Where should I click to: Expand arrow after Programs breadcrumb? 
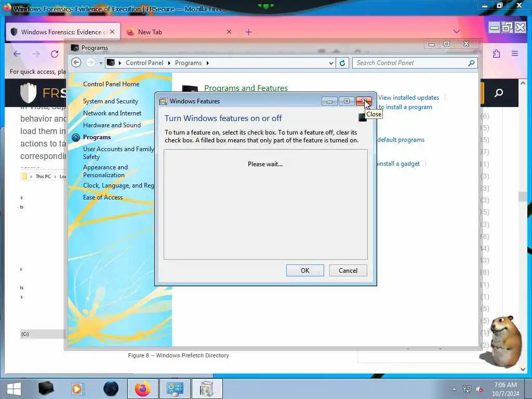208,63
